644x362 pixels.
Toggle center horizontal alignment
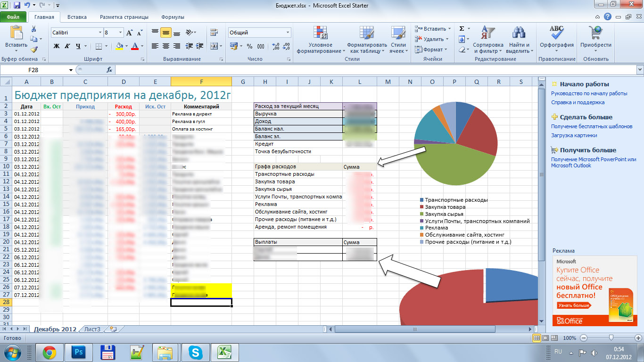tap(166, 46)
